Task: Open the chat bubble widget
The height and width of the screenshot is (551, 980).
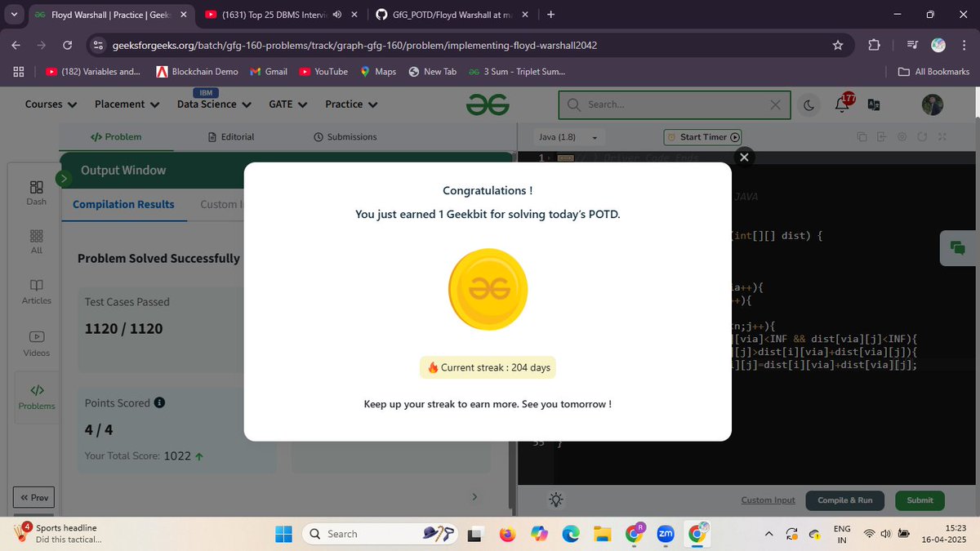Action: [x=958, y=247]
